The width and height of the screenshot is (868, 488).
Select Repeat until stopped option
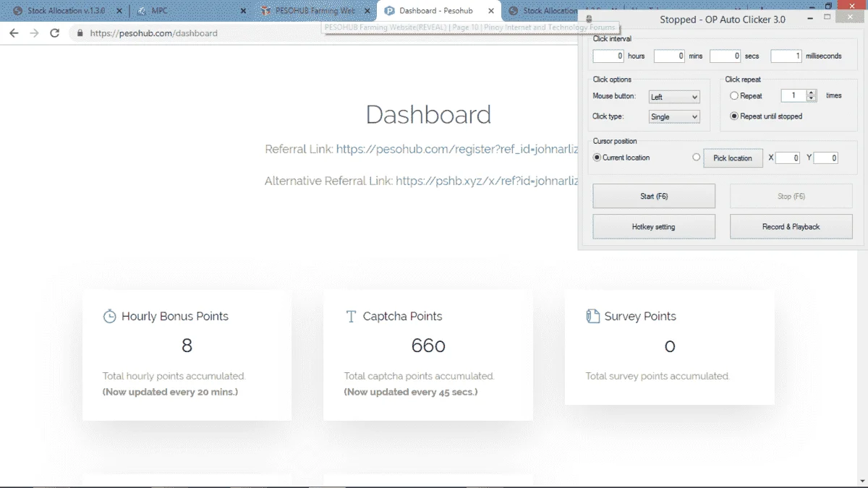[734, 116]
